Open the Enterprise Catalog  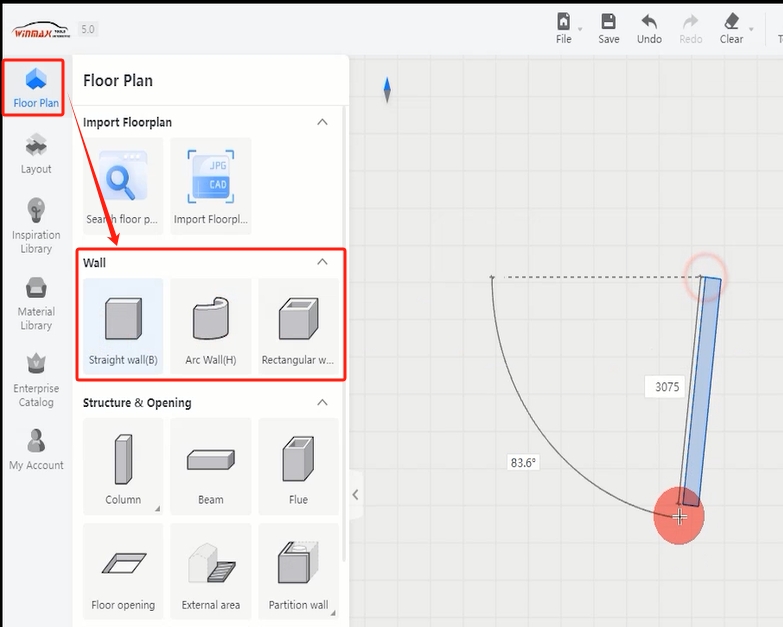[36, 380]
